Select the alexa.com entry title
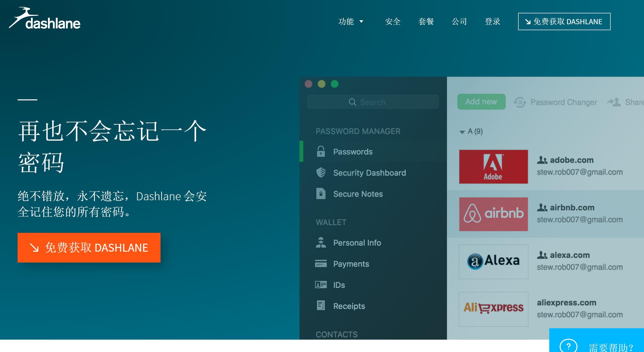This screenshot has width=644, height=352. point(570,255)
